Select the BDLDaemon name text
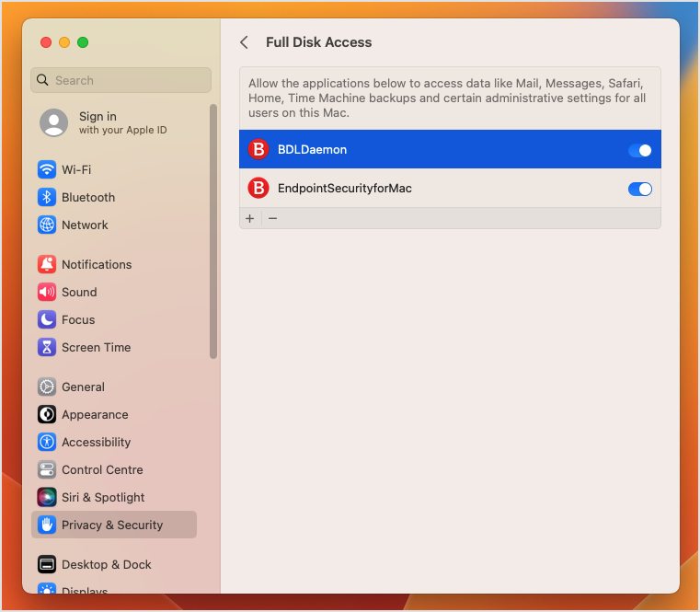Image resolution: width=700 pixels, height=612 pixels. point(312,150)
